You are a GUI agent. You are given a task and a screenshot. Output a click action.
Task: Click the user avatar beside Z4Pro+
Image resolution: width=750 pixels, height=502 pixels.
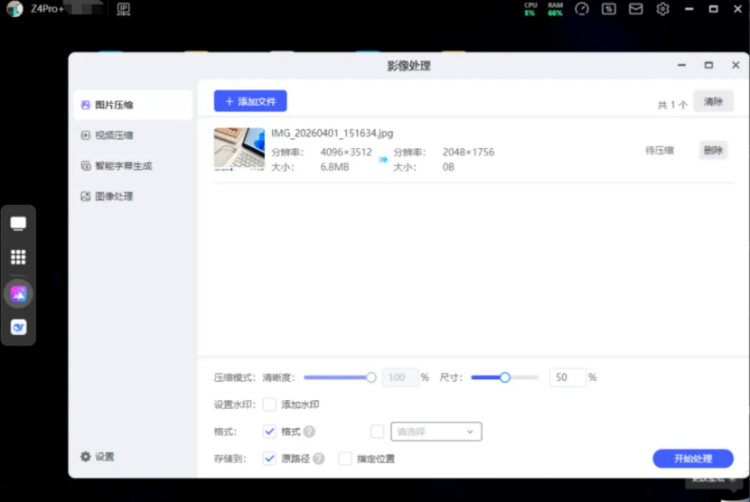(15, 9)
